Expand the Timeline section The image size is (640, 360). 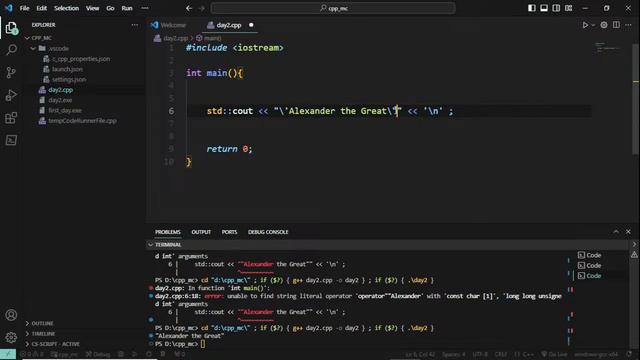(x=43, y=333)
